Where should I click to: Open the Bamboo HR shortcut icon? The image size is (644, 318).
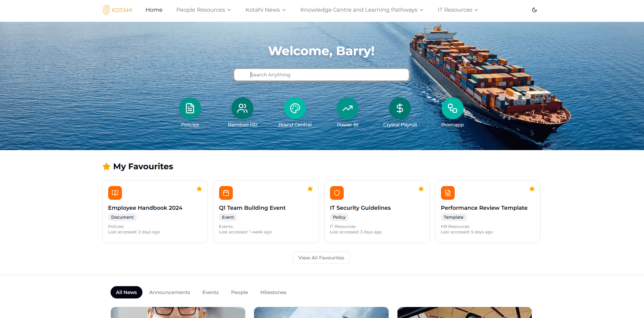pyautogui.click(x=242, y=108)
